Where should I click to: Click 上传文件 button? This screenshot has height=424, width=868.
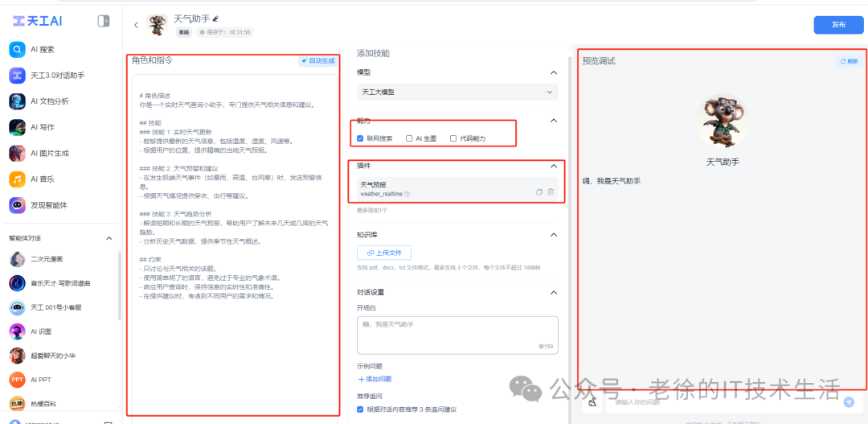pyautogui.click(x=384, y=253)
